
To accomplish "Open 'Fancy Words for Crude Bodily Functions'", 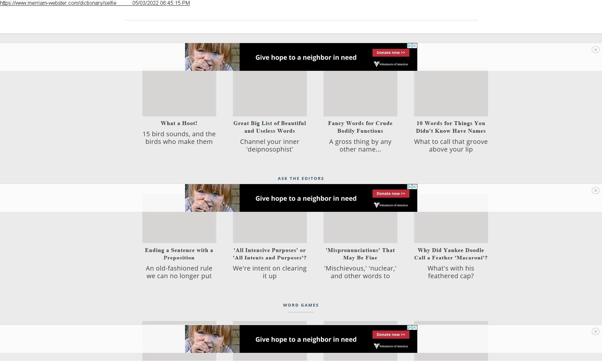I will point(360,127).
